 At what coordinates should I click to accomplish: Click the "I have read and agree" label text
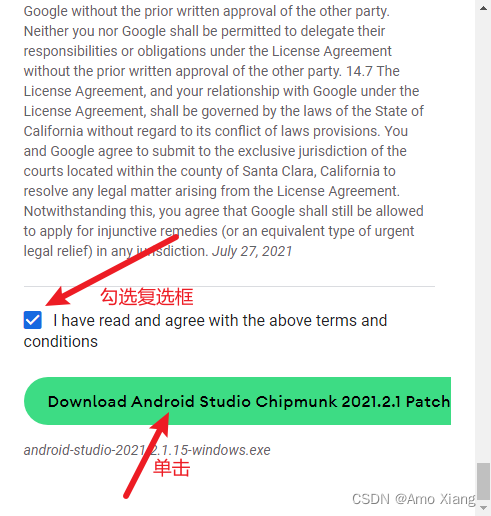click(220, 321)
